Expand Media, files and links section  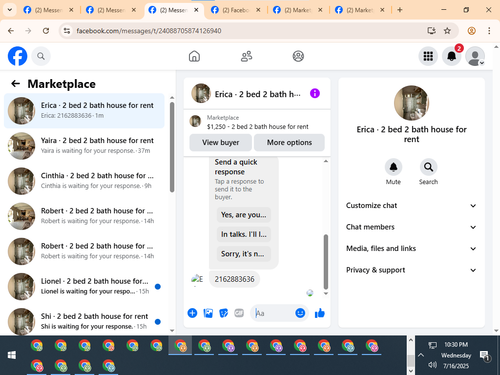[x=411, y=248]
